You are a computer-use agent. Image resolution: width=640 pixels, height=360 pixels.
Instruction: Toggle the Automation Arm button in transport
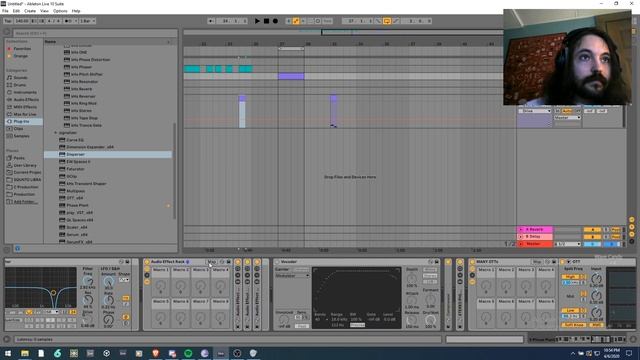click(296, 21)
